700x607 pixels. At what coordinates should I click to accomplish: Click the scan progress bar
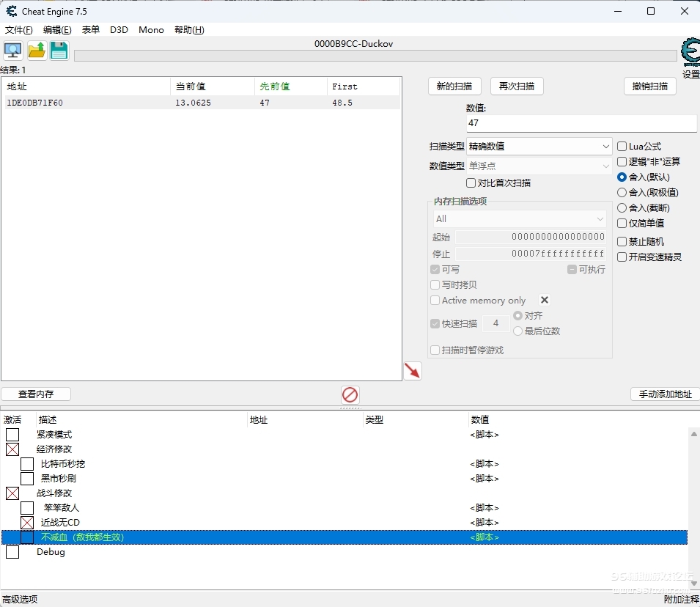point(375,56)
